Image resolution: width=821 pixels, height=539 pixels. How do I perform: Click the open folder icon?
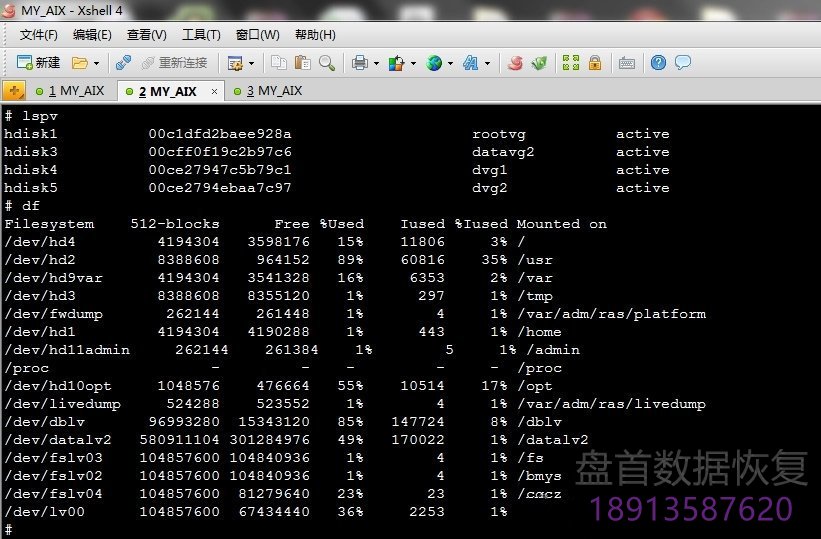tap(79, 63)
